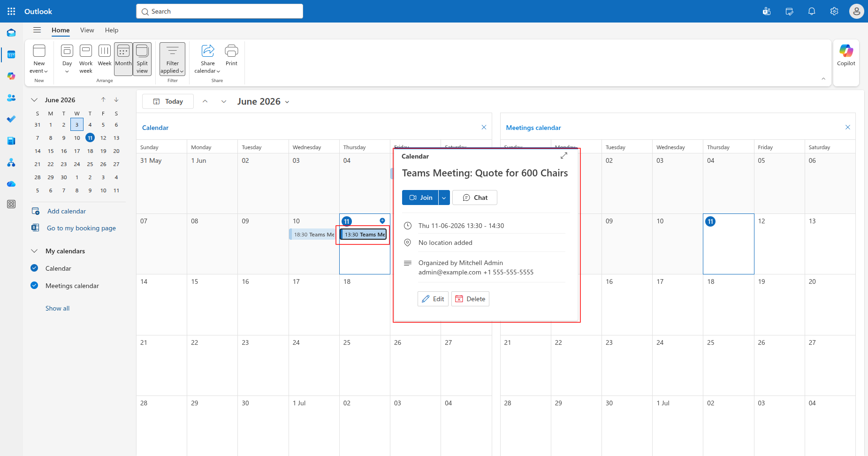
Task: Open notifications bell
Action: click(x=812, y=11)
